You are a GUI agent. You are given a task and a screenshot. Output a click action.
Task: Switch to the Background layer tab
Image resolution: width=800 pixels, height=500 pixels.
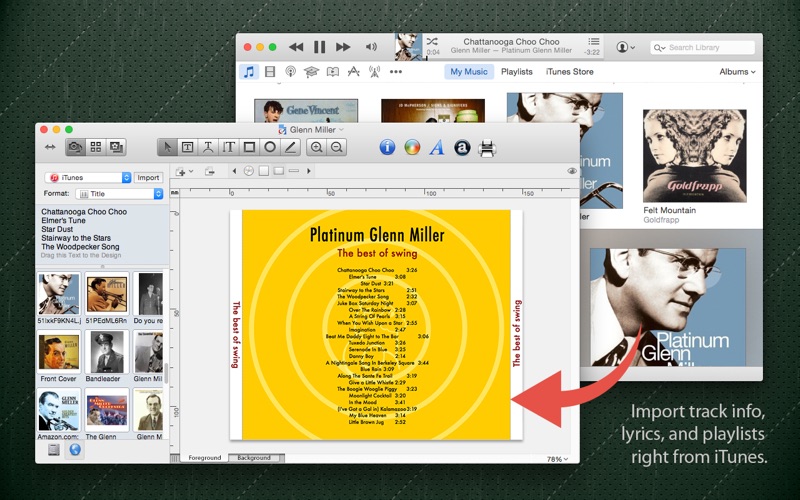(254, 458)
